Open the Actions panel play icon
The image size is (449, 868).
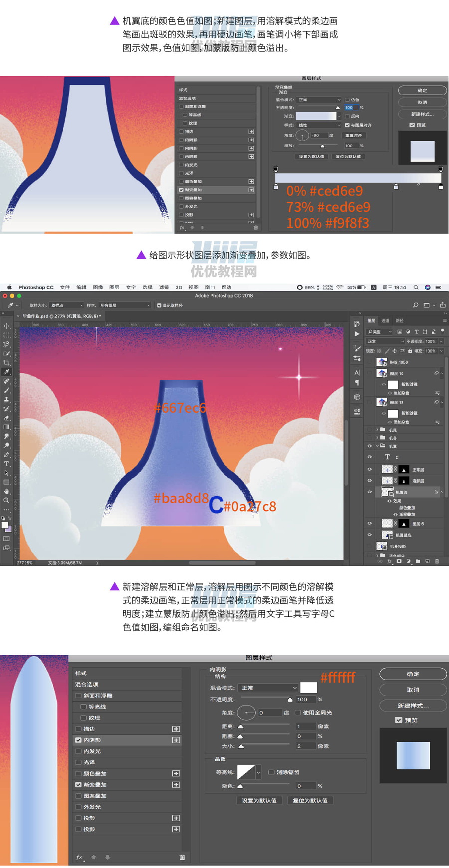pos(357,334)
